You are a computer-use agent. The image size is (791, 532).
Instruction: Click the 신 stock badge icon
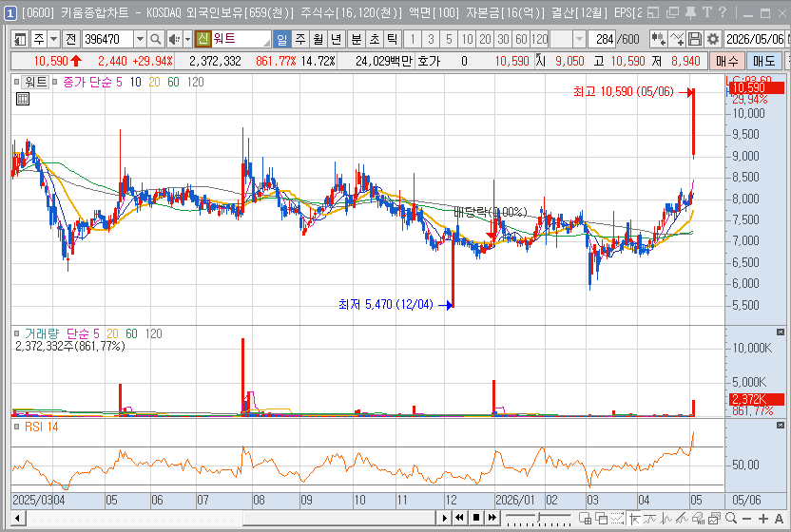point(203,38)
